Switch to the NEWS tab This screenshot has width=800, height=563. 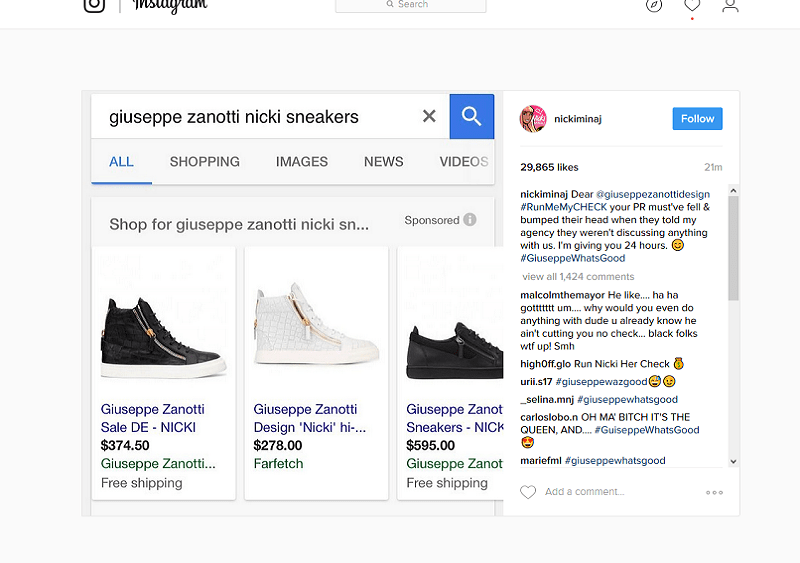[x=384, y=162]
